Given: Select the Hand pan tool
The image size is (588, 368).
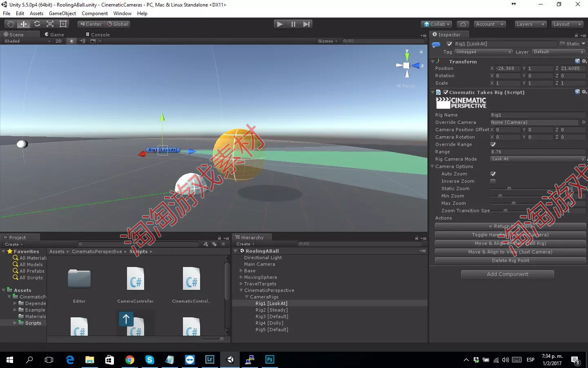Looking at the screenshot, I should click(x=10, y=24).
